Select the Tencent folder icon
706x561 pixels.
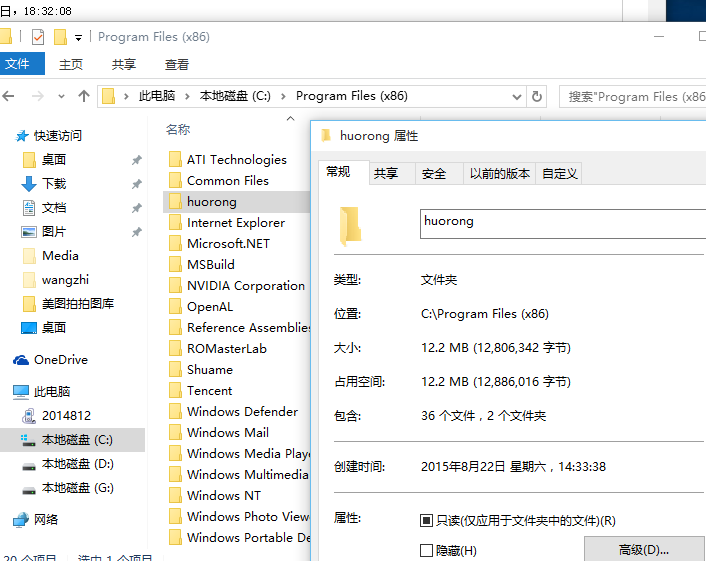click(174, 391)
